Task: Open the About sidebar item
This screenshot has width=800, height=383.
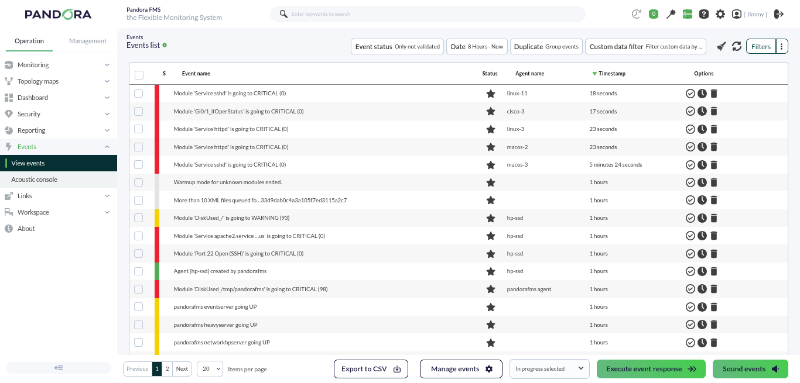Action: coord(58,228)
